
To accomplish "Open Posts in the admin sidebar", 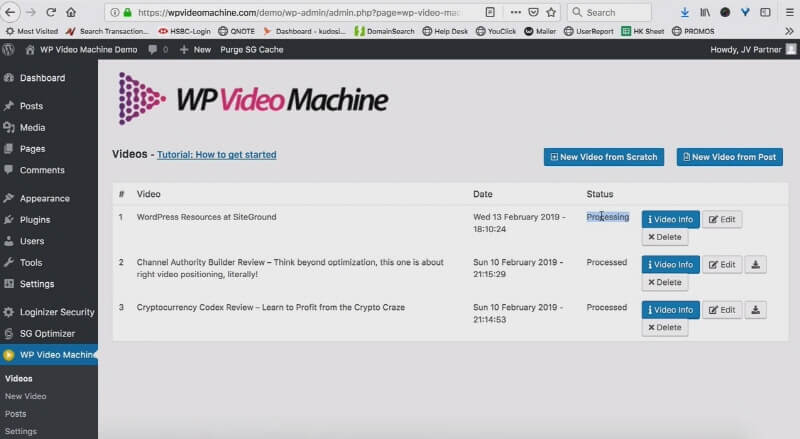I will 31,106.
